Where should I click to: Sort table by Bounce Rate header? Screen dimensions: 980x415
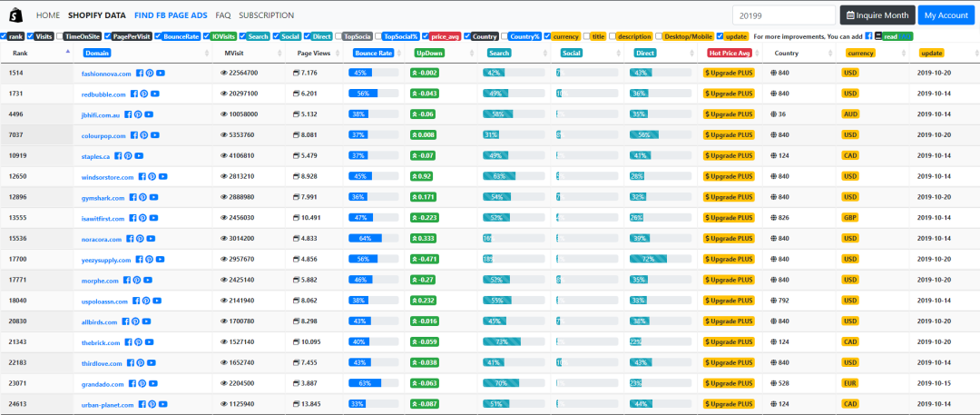click(374, 54)
